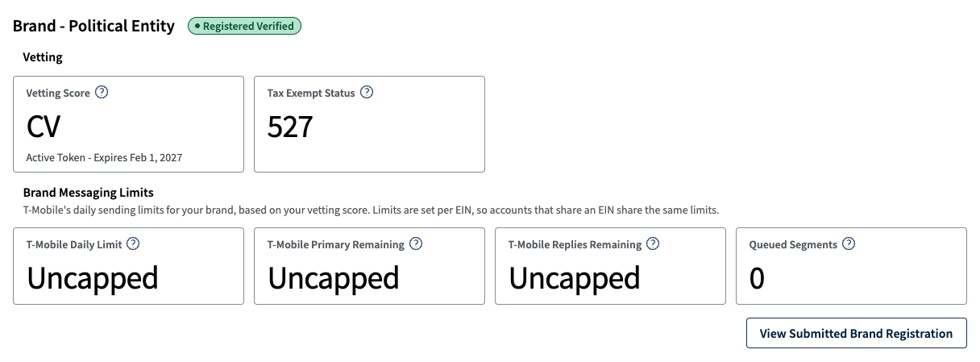Click the Active Token expiration text
This screenshot has width=980, height=362.
[x=104, y=157]
